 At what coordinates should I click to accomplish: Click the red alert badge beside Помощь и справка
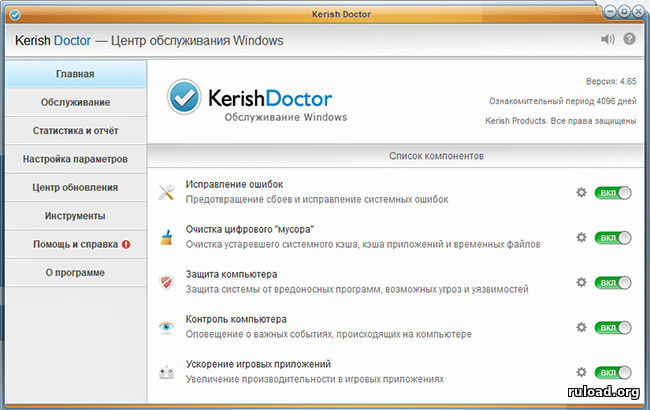[126, 244]
